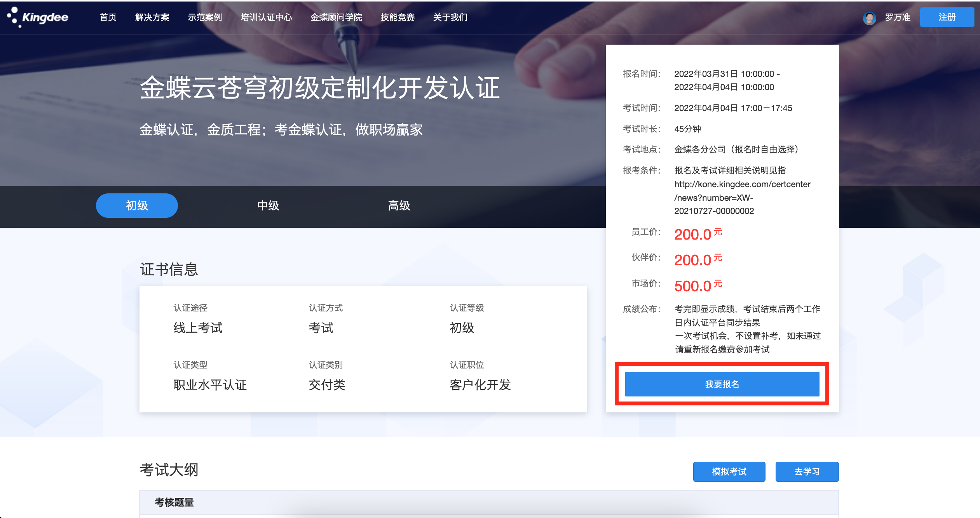Click the 我要报名 sign-up button

point(722,384)
